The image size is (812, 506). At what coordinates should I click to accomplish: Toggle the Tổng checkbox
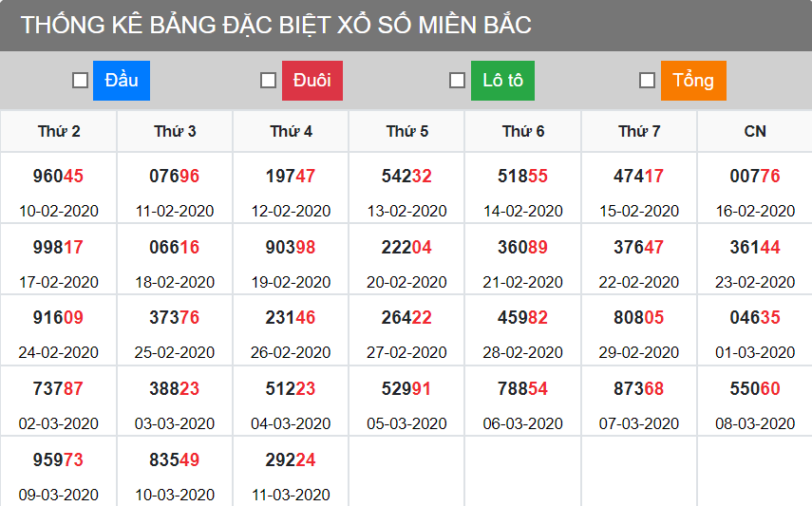pyautogui.click(x=647, y=81)
